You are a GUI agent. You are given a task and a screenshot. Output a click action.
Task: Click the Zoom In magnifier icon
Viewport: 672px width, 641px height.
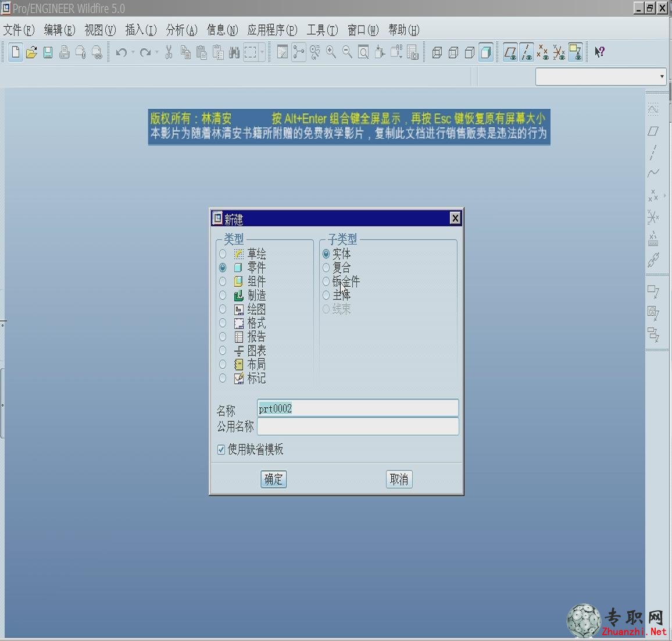[331, 52]
